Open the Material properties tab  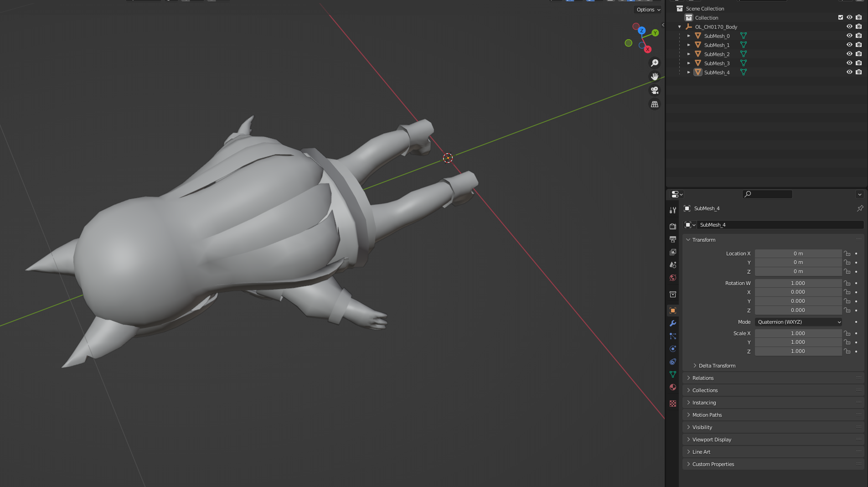click(673, 387)
